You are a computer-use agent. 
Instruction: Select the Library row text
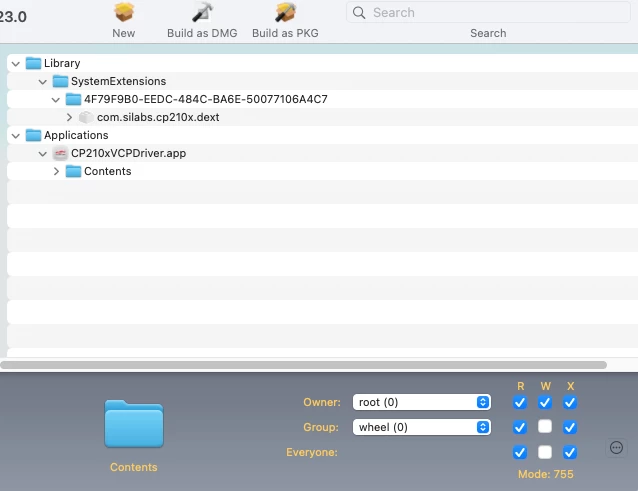pos(62,63)
